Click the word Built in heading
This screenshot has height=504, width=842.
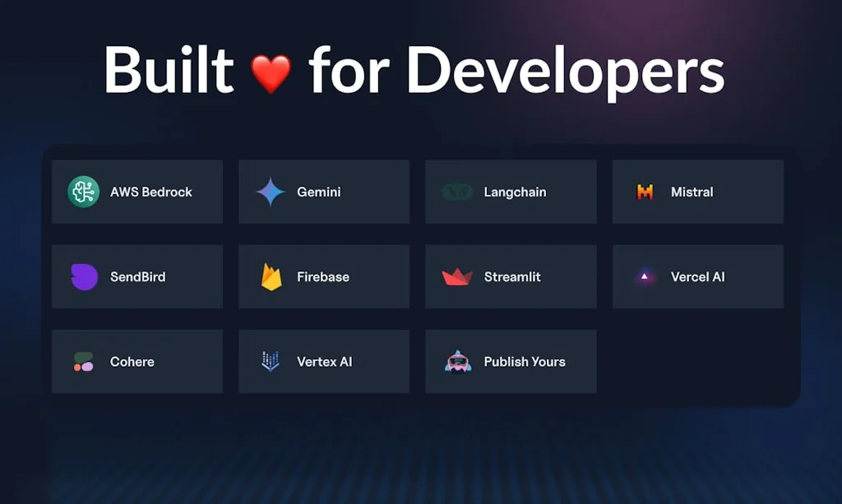[x=169, y=70]
